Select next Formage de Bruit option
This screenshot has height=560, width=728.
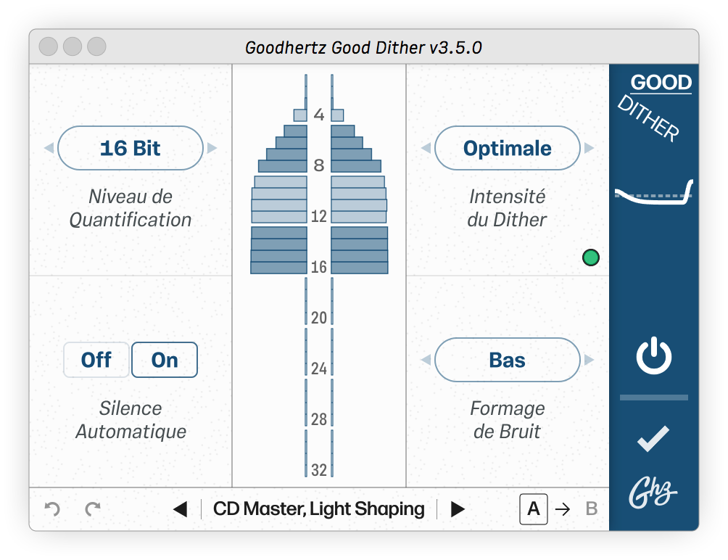[589, 360]
